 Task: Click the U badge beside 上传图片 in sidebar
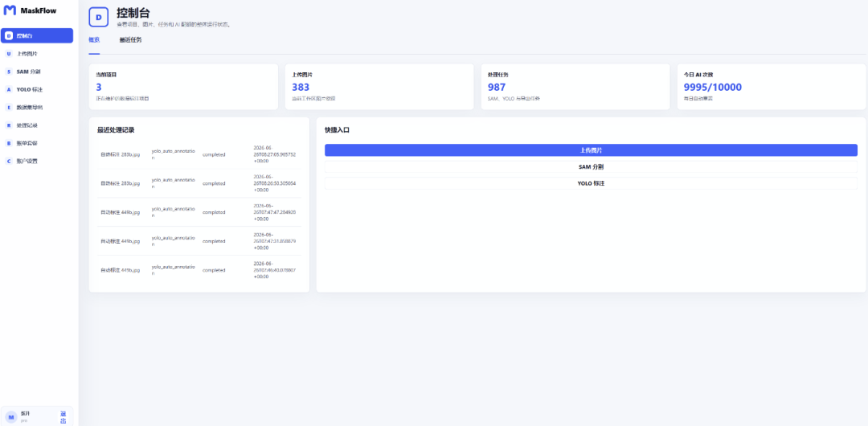pyautogui.click(x=8, y=54)
